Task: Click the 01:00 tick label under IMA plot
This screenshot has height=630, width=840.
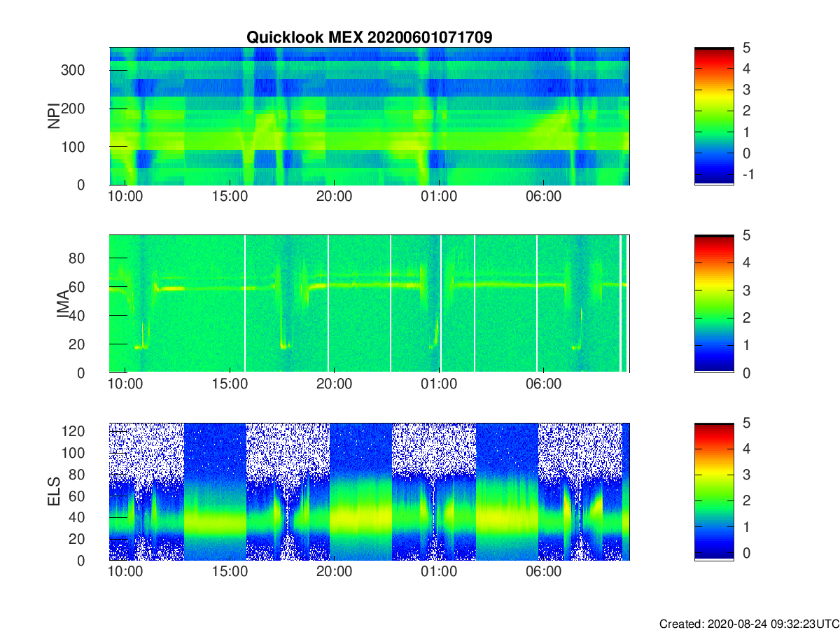Action: 439,384
